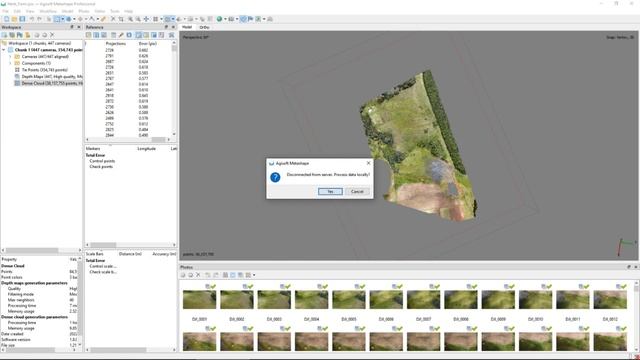Click Cancel in the disconnected dialog
640x360 pixels.
(357, 191)
